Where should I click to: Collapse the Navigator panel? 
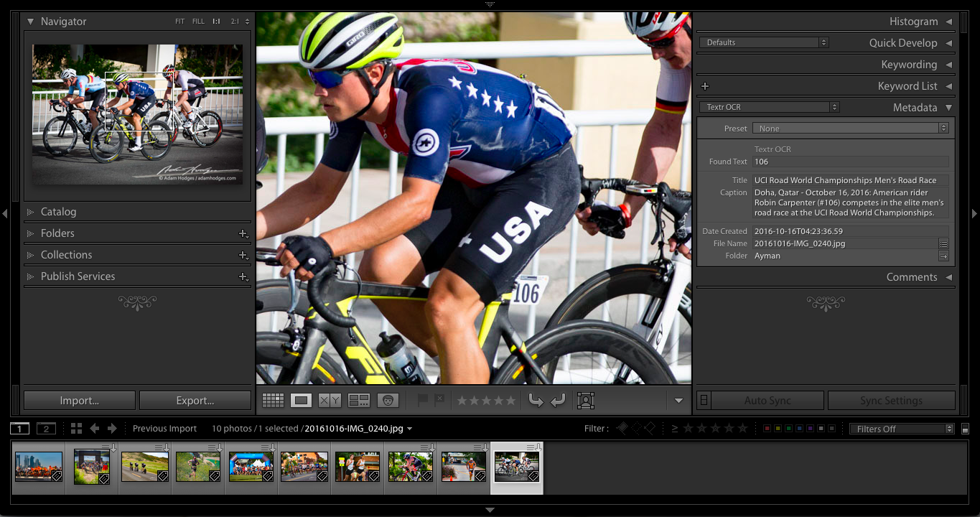(x=30, y=22)
